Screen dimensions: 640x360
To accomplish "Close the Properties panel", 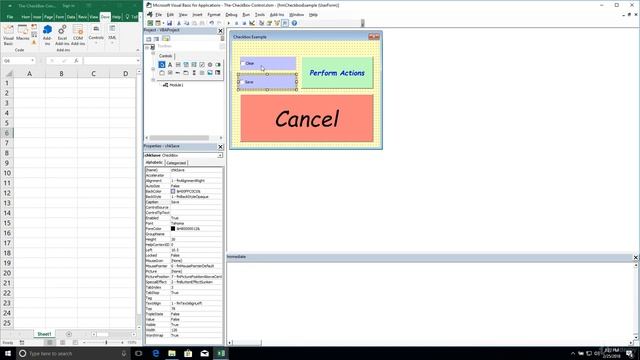I will pos(220,147).
